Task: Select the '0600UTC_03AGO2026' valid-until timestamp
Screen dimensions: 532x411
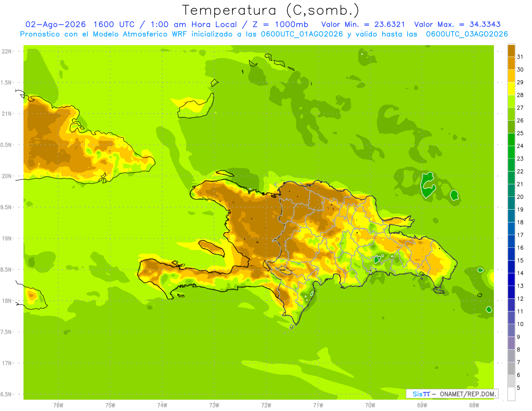Action: [x=467, y=34]
